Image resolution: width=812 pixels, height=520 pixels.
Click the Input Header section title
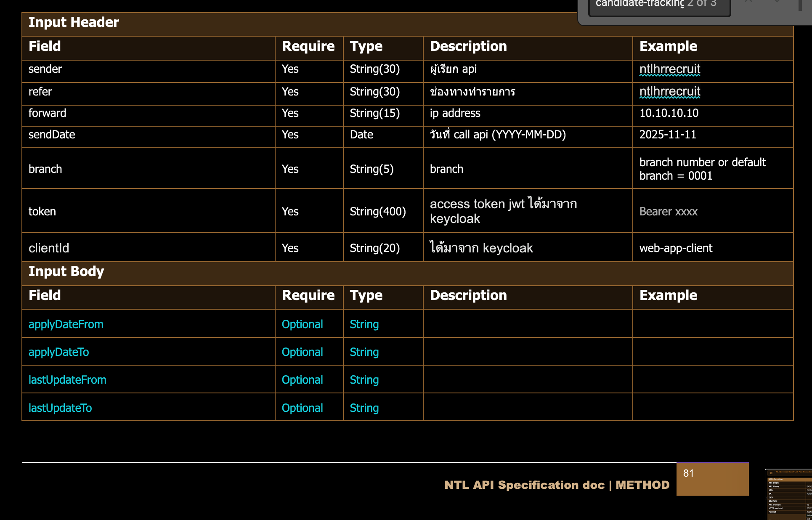click(x=74, y=22)
